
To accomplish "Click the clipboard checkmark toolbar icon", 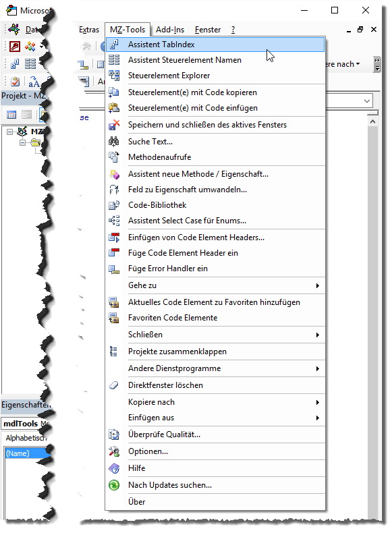I will pyautogui.click(x=16, y=82).
